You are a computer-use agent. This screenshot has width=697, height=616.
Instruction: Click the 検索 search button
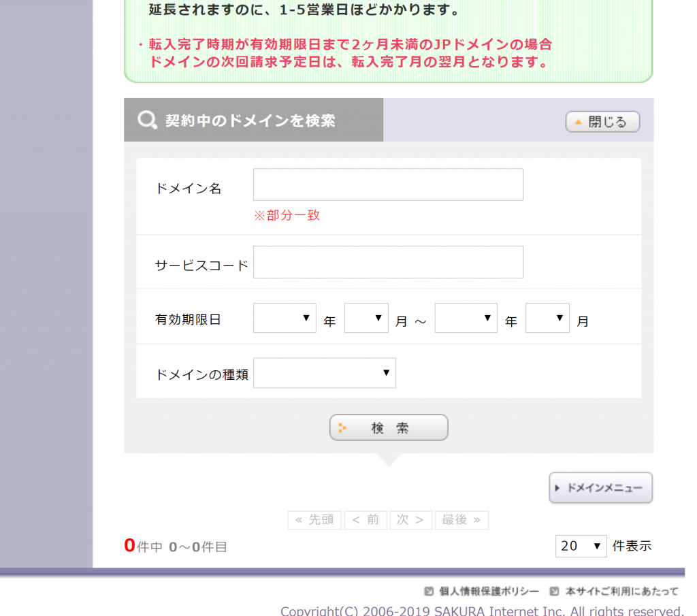[x=389, y=427]
